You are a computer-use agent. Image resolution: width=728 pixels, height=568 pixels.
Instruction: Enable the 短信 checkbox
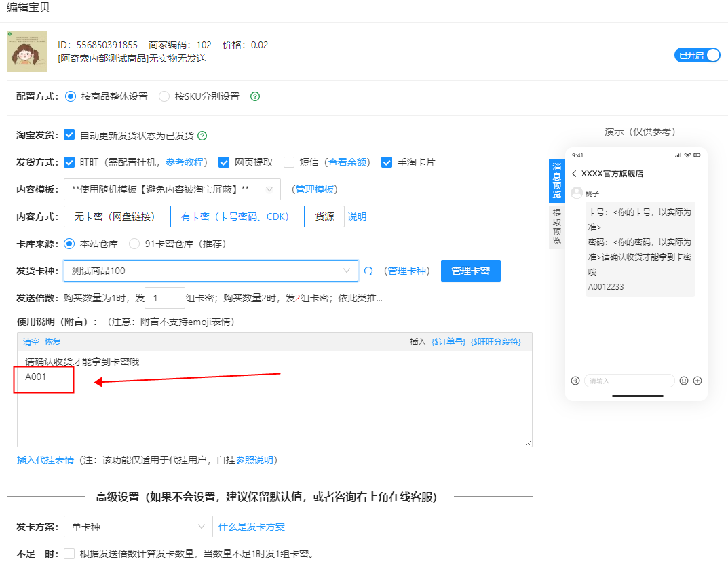(289, 162)
